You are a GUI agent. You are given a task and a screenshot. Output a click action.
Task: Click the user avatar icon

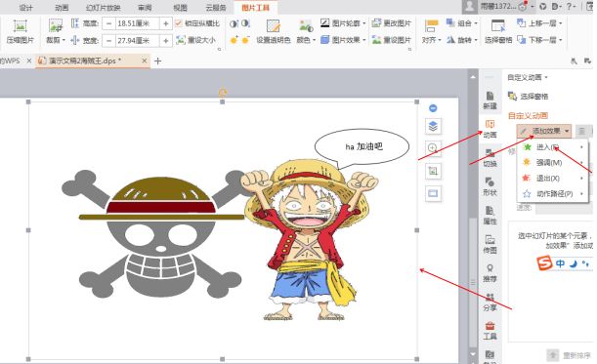click(x=469, y=6)
